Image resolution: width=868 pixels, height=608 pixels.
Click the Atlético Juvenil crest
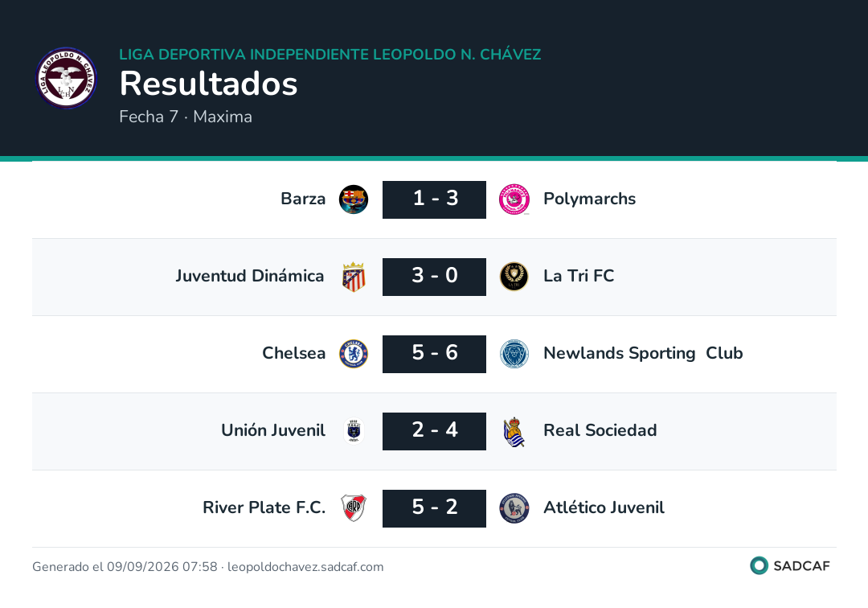[x=514, y=508]
